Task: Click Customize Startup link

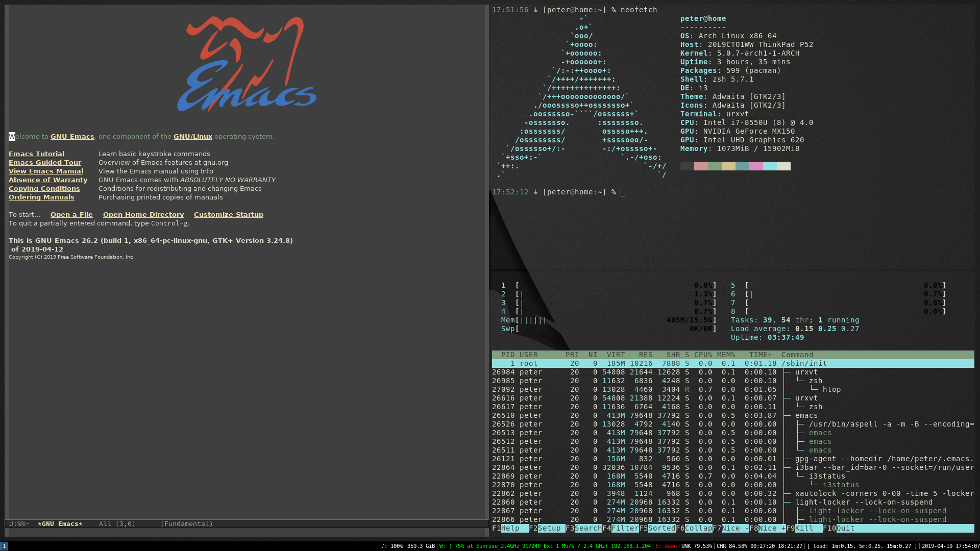Action: (228, 214)
